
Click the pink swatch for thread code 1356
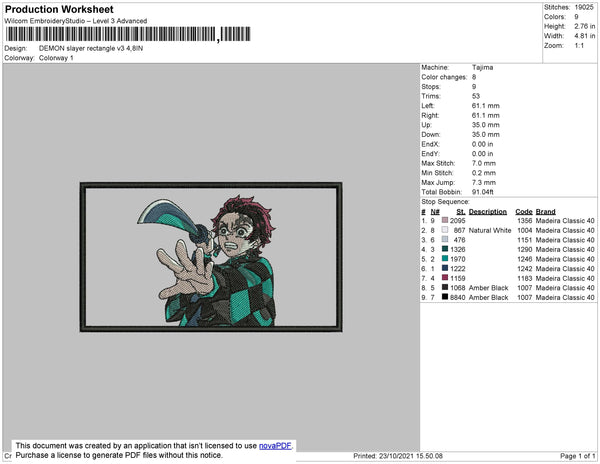tap(445, 220)
